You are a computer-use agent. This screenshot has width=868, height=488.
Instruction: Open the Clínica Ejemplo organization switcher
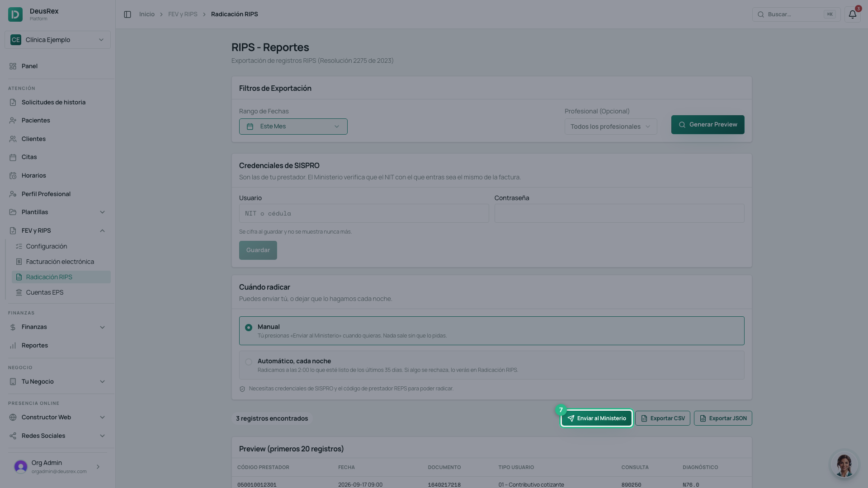coord(57,40)
